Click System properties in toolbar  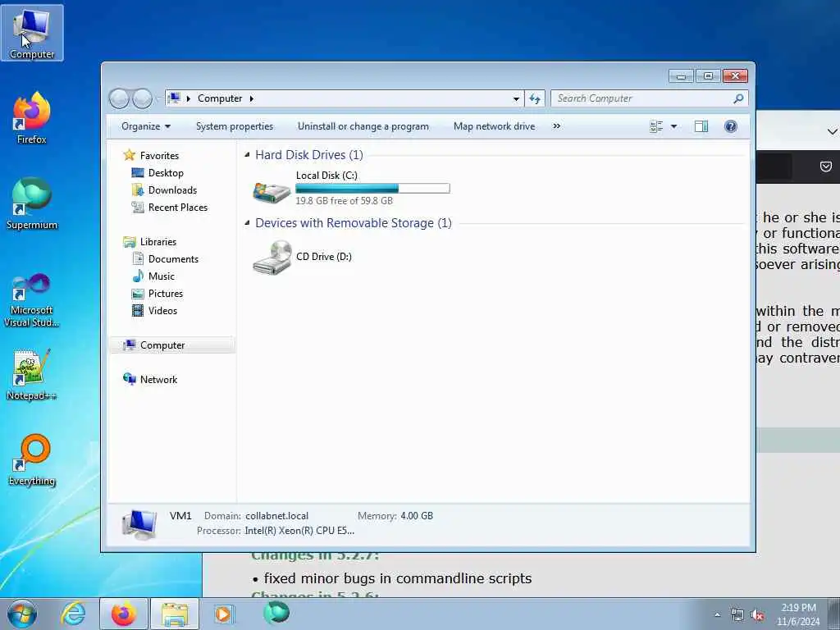[x=235, y=126]
